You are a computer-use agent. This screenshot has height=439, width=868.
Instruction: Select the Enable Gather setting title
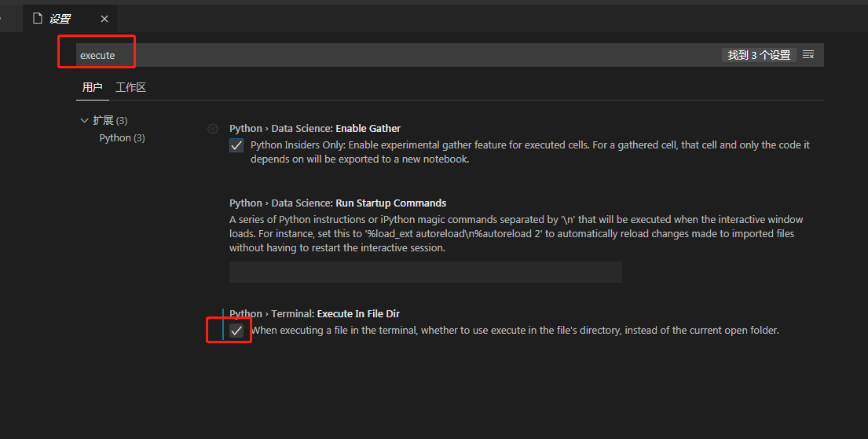[315, 129]
